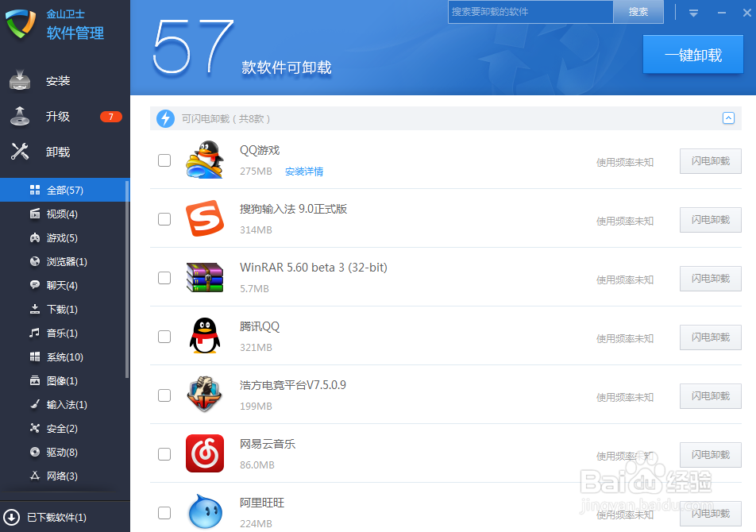This screenshot has width=756, height=532.
Task: Click the brush icon next to 输入法
Action: pos(35,404)
